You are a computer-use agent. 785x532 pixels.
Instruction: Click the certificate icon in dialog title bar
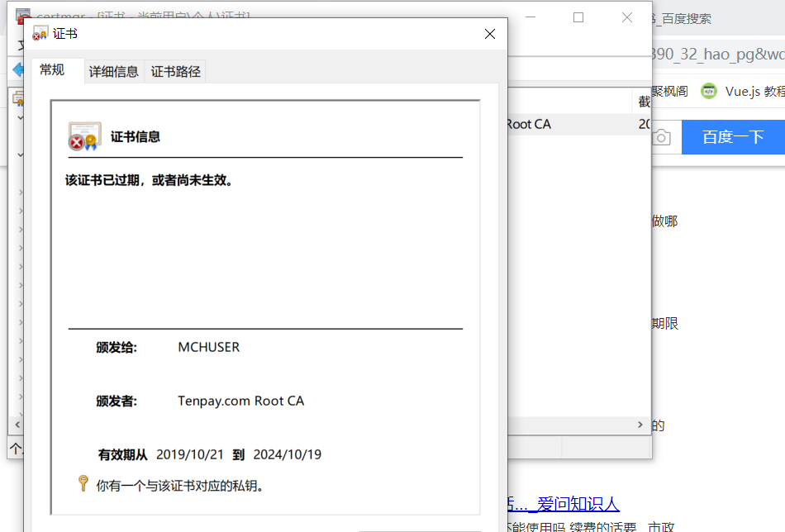click(x=40, y=34)
